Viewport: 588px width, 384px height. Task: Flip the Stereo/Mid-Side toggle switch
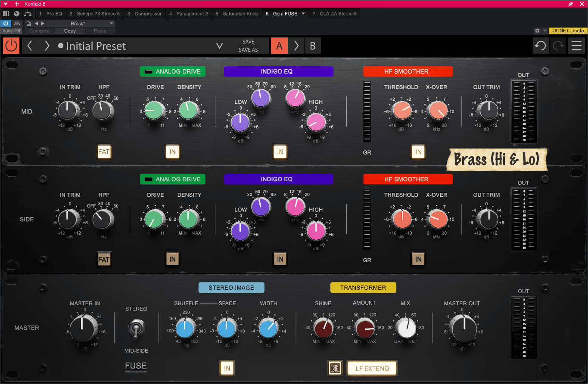[134, 330]
